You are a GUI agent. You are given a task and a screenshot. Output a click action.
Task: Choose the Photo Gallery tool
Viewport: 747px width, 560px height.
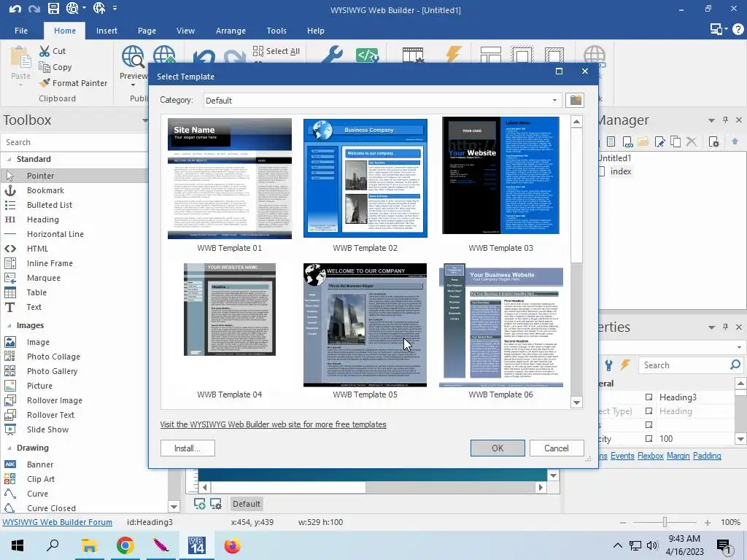[x=52, y=371]
